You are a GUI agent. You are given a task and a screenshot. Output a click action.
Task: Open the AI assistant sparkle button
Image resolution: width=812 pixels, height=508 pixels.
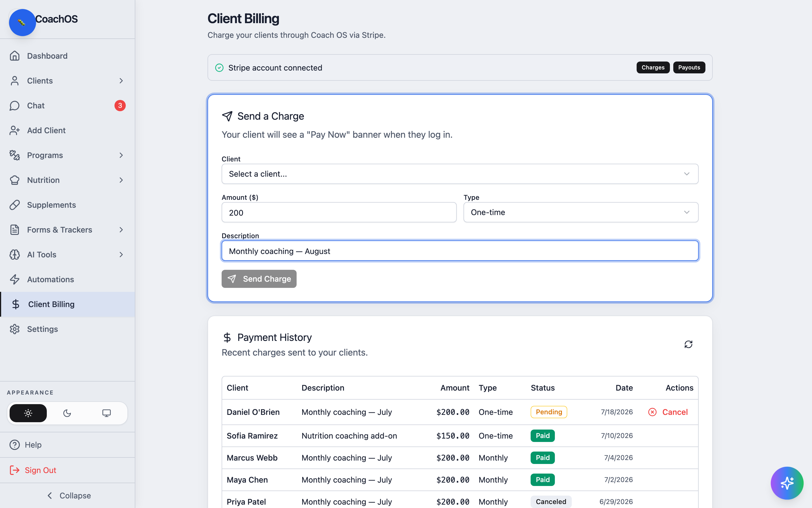point(787,483)
